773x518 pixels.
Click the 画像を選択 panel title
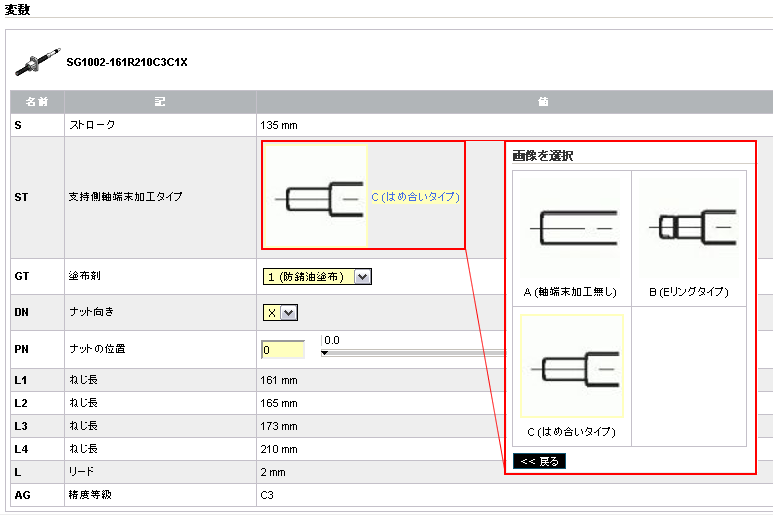pos(542,156)
